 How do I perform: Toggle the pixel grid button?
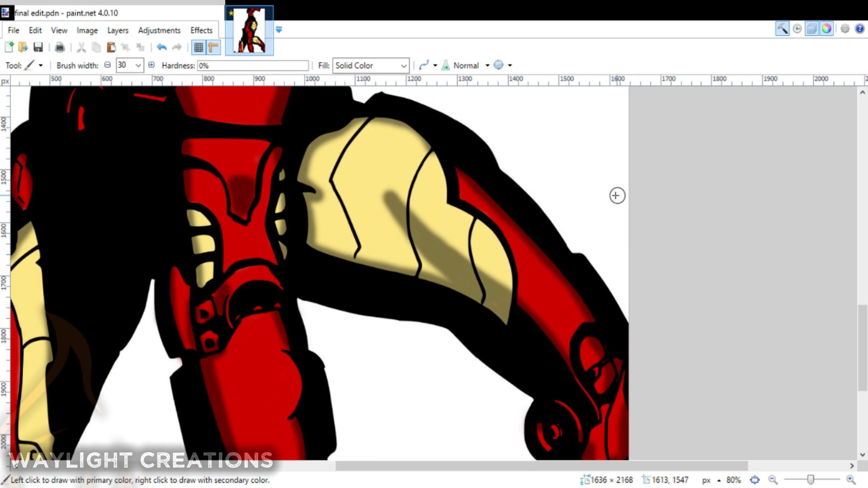click(198, 47)
